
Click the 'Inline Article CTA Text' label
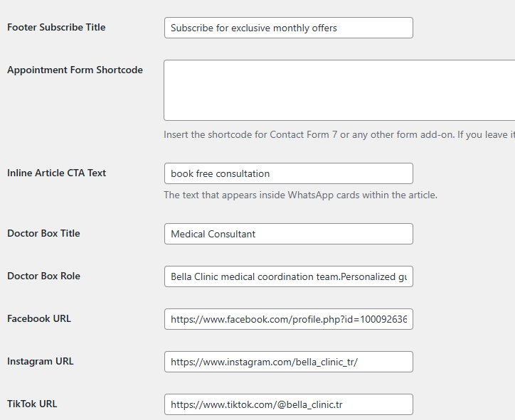[x=56, y=173]
